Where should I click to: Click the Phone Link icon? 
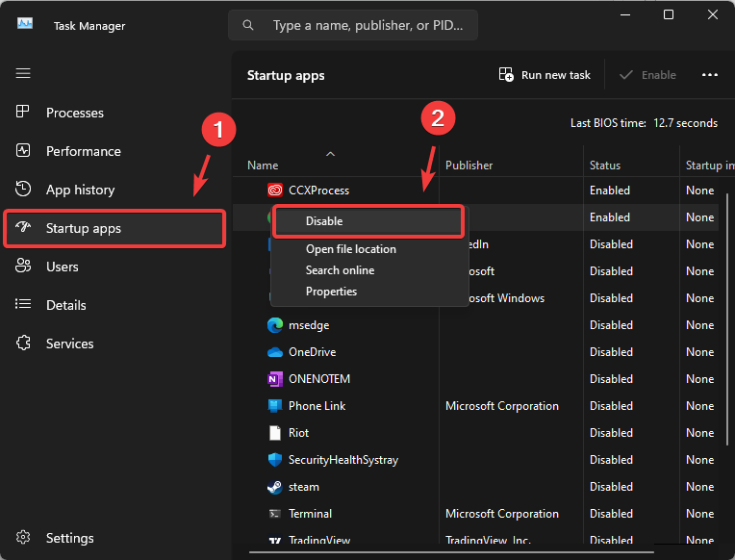pyautogui.click(x=275, y=406)
